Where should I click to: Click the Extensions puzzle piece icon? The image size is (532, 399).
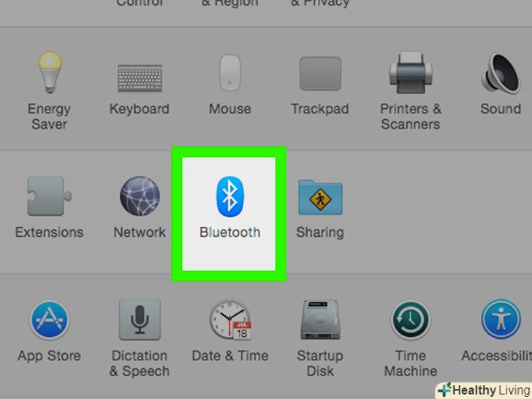(x=49, y=196)
